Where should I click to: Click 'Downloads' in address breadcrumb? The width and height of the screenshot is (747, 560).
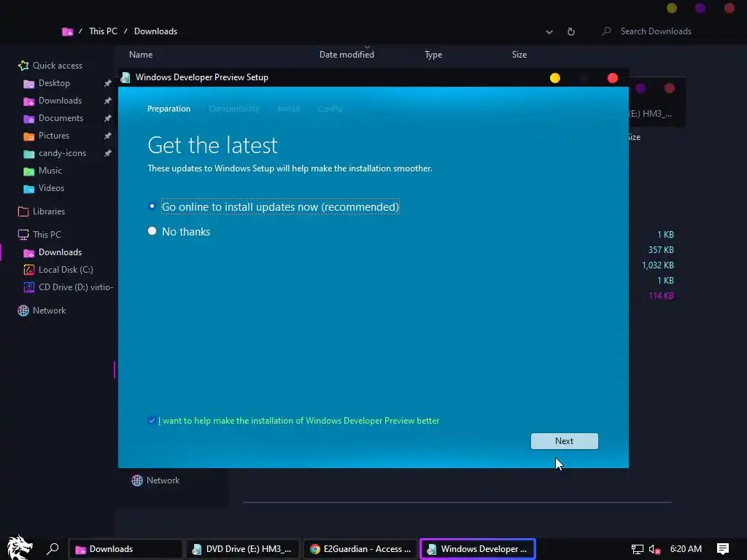pos(156,31)
